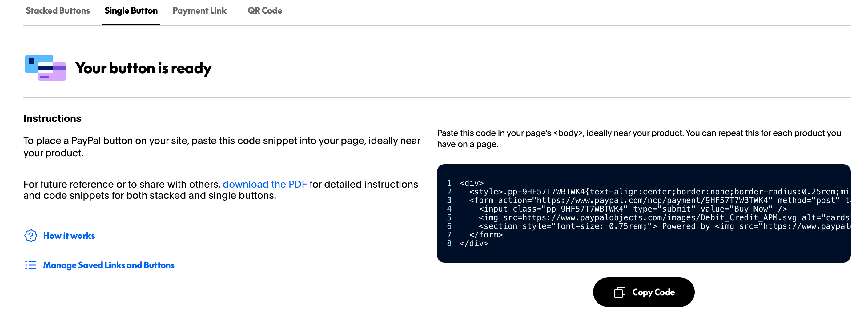The image size is (868, 326).
Task: Click the Instructions heading
Action: click(53, 118)
